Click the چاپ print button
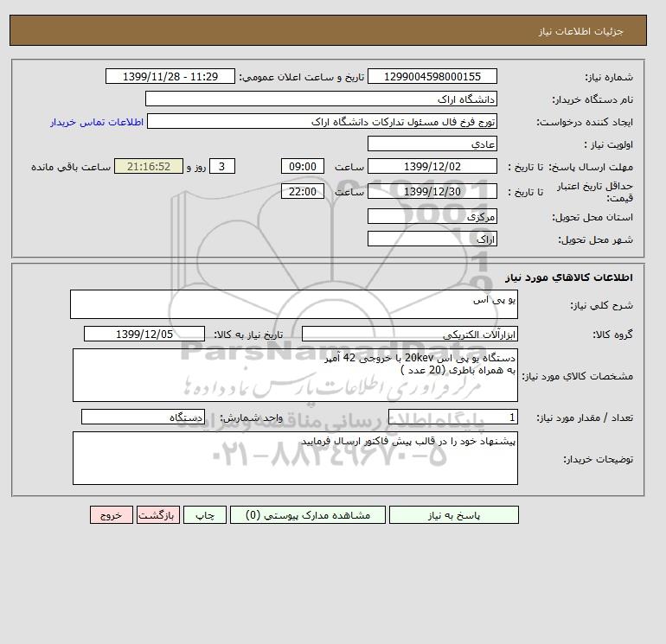The height and width of the screenshot is (644, 666). tap(205, 514)
